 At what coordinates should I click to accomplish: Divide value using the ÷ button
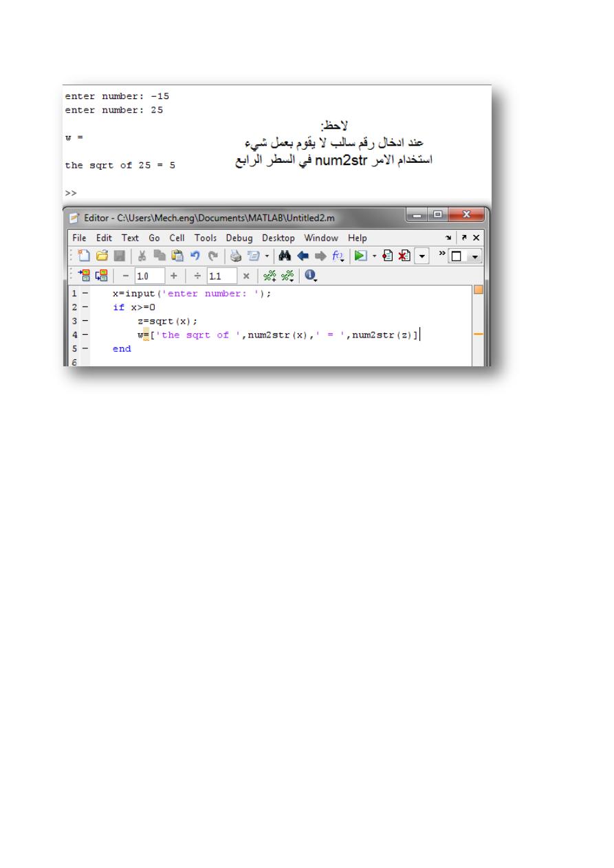(197, 276)
